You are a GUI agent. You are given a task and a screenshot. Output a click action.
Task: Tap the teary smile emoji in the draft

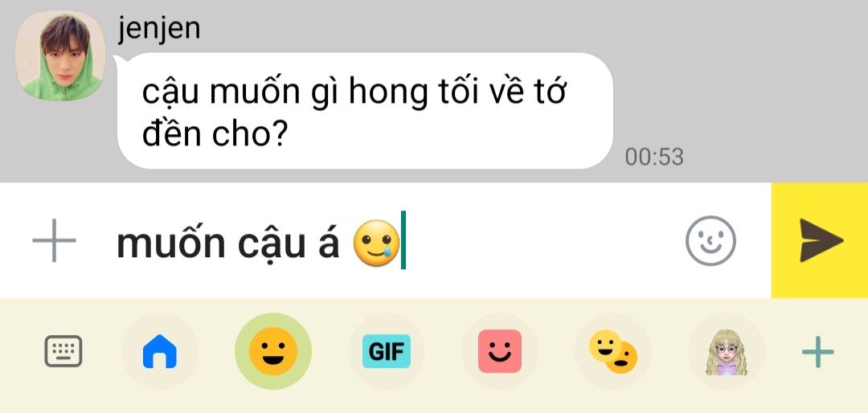pyautogui.click(x=376, y=241)
